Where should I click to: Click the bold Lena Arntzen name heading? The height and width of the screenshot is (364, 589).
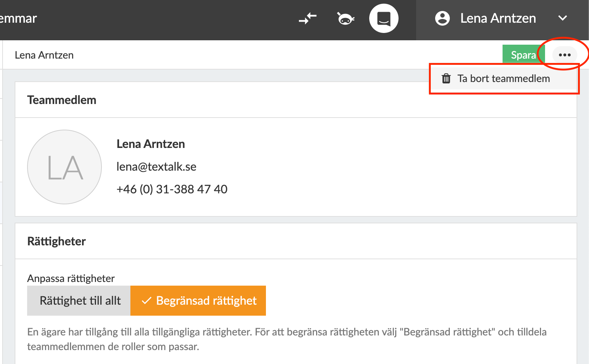pyautogui.click(x=151, y=144)
